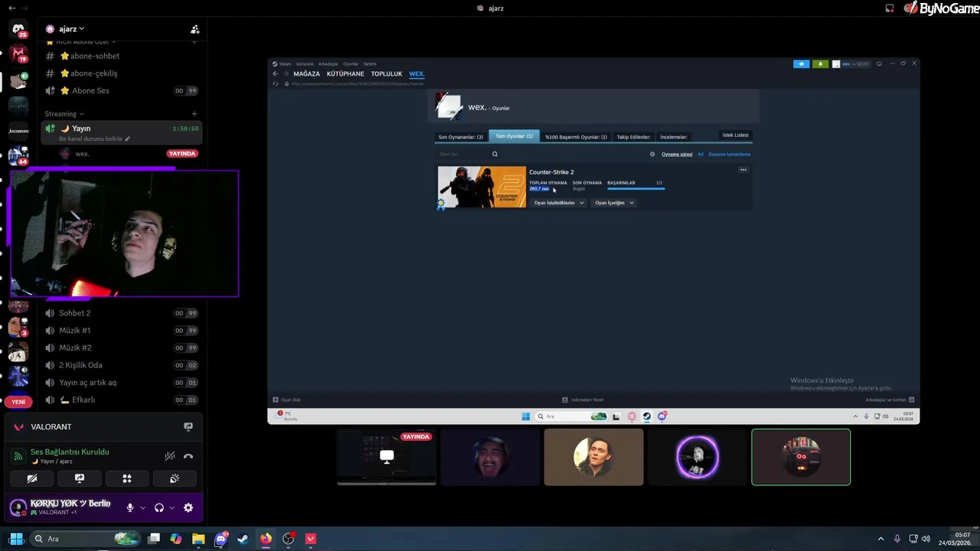980x551 pixels.
Task: Toggle the share your screen button
Action: point(80,478)
